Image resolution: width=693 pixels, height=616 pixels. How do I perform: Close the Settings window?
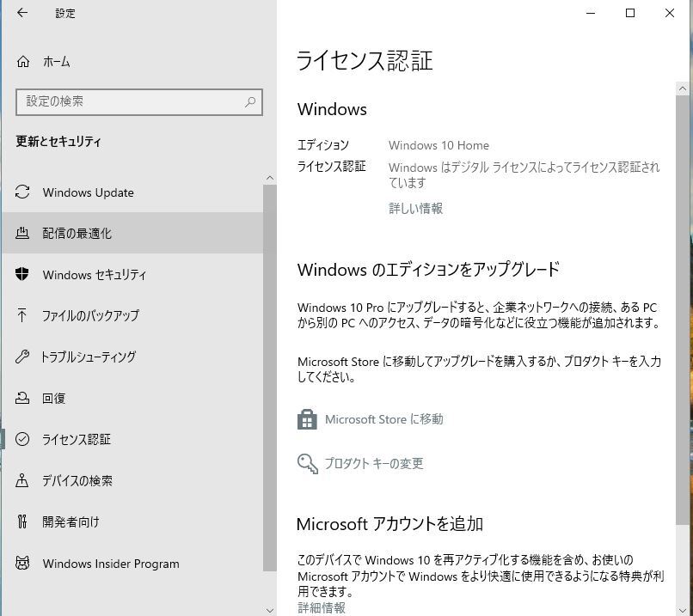(670, 13)
